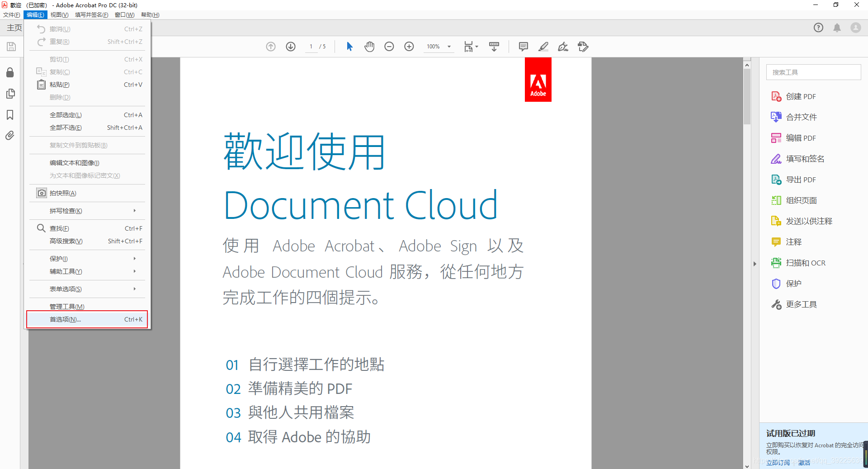Select the Hand pan tool
This screenshot has width=868, height=469.
point(369,47)
